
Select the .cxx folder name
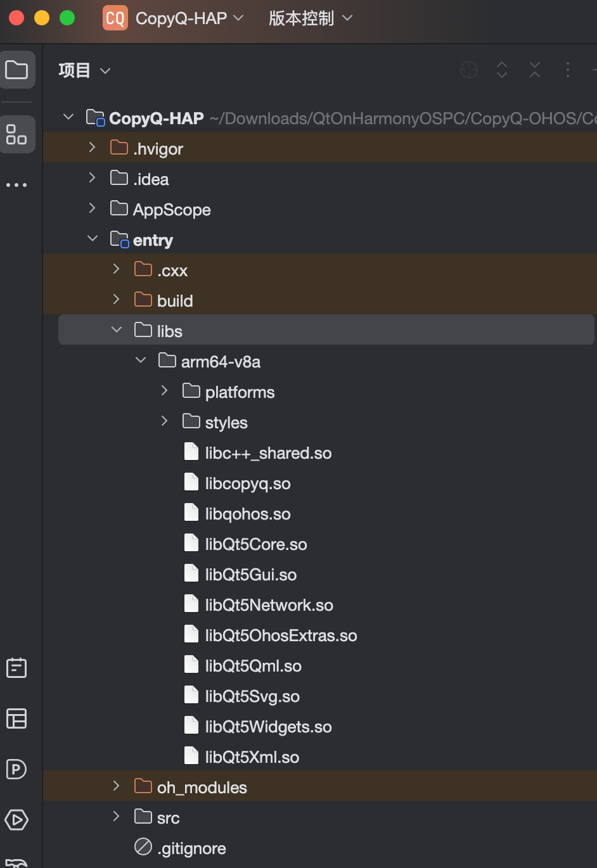[x=172, y=271]
